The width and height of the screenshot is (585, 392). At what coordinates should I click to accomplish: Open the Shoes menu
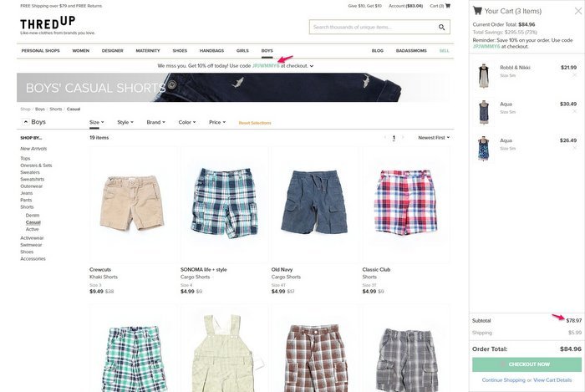pos(180,51)
